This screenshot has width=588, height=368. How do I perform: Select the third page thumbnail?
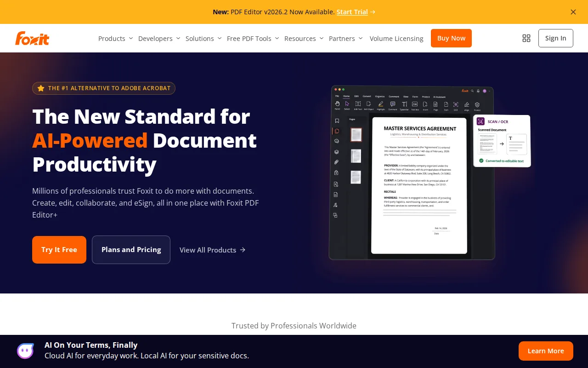tap(356, 177)
